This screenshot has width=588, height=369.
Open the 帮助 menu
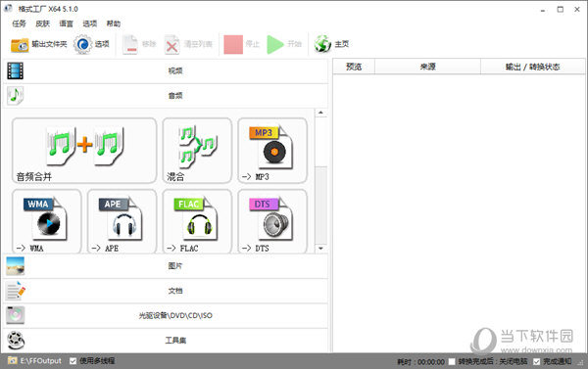pyautogui.click(x=114, y=23)
